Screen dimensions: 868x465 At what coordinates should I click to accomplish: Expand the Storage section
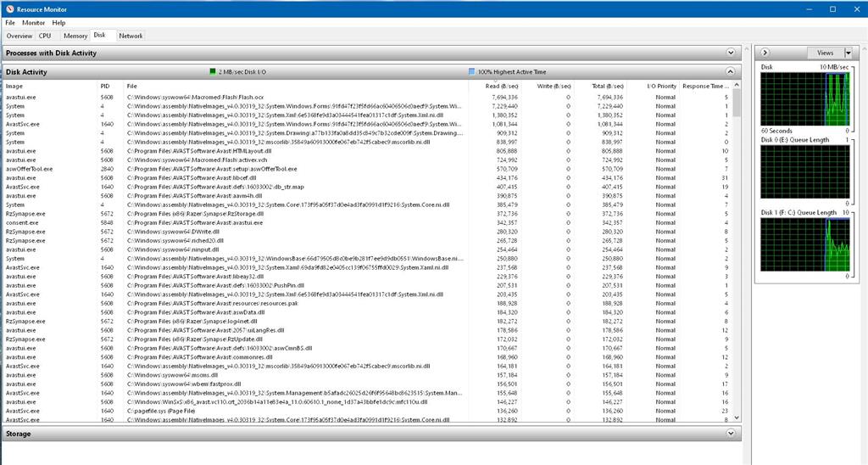(x=731, y=434)
